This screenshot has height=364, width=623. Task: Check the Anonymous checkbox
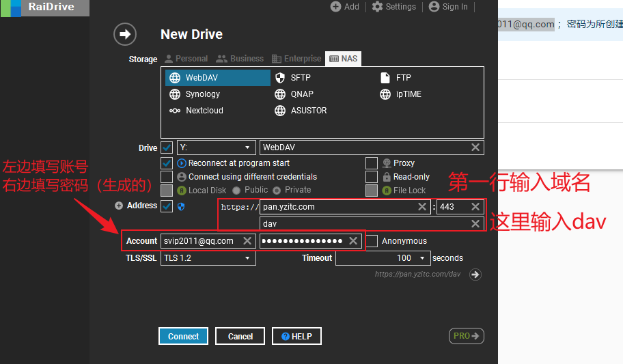(x=371, y=241)
